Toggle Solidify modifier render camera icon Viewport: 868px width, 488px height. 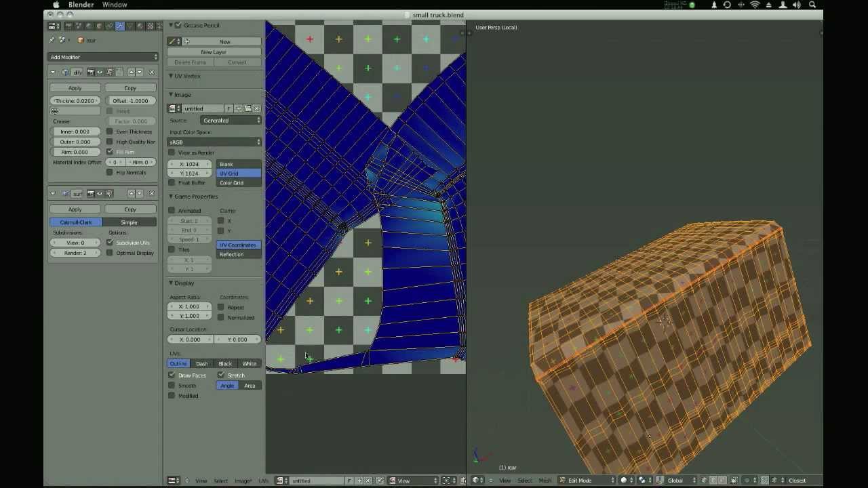point(91,72)
